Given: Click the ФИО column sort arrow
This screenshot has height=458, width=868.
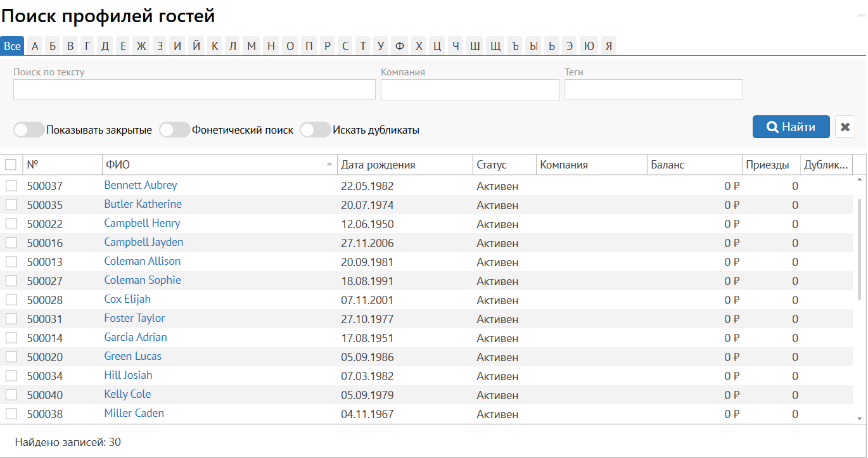Looking at the screenshot, I should click(x=329, y=165).
